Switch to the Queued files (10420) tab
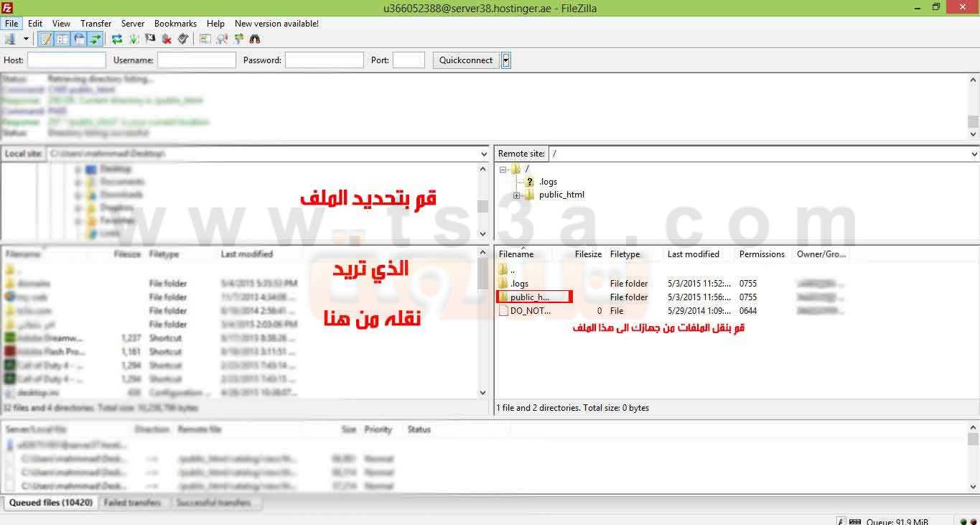Viewport: 980px width, 525px height. coord(50,503)
